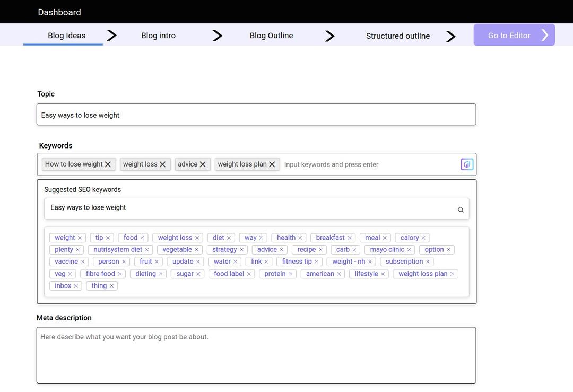This screenshot has height=392, width=573.
Task: Click the Go to Editor button
Action: point(514,35)
